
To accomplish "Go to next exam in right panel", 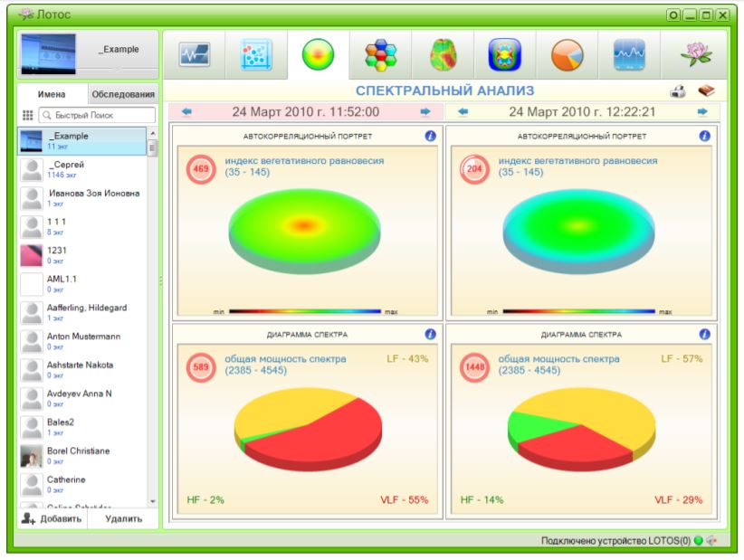I will pyautogui.click(x=702, y=112).
